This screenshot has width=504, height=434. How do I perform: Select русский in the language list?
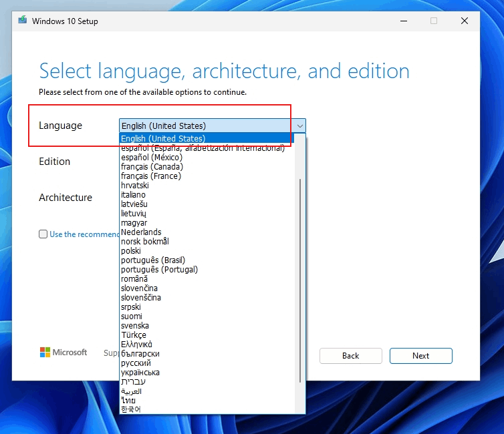(207, 363)
